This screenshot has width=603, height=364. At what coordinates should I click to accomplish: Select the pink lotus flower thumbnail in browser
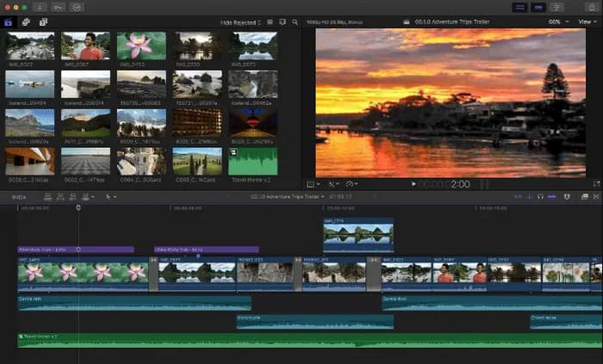(141, 46)
